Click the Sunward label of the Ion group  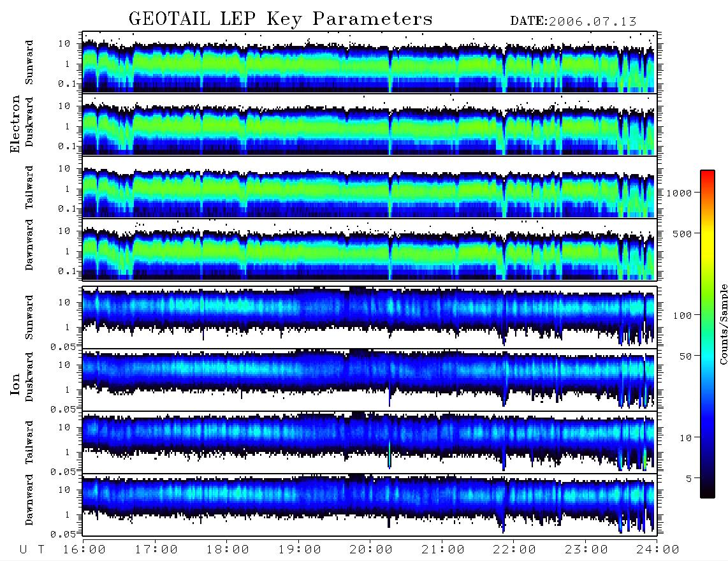pyautogui.click(x=30, y=317)
